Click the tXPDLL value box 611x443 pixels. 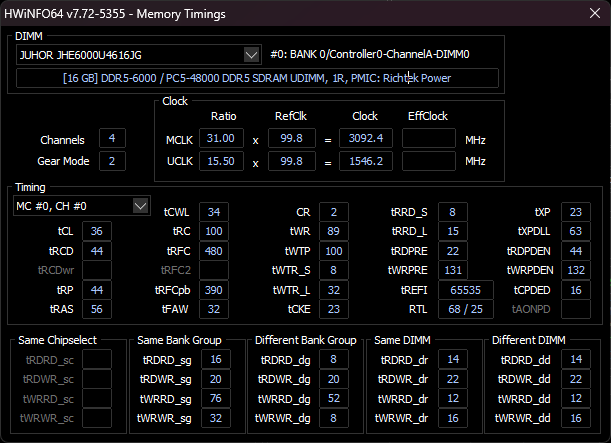point(575,231)
